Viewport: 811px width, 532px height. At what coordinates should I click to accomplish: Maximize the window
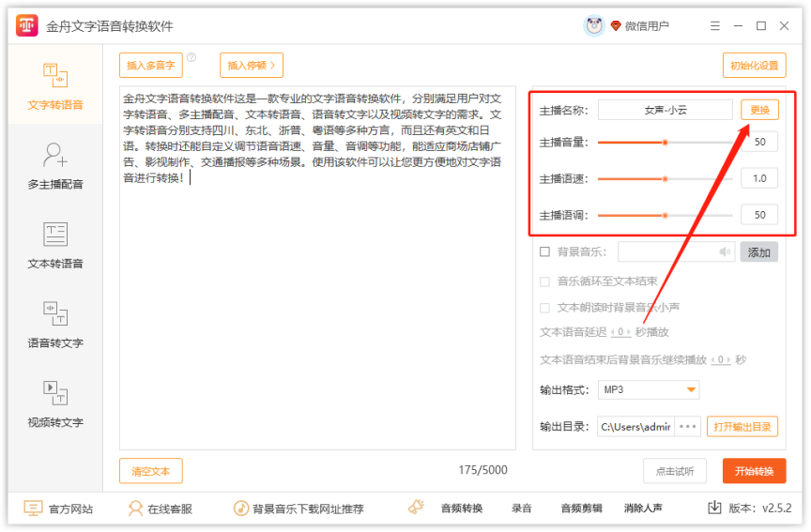761,26
